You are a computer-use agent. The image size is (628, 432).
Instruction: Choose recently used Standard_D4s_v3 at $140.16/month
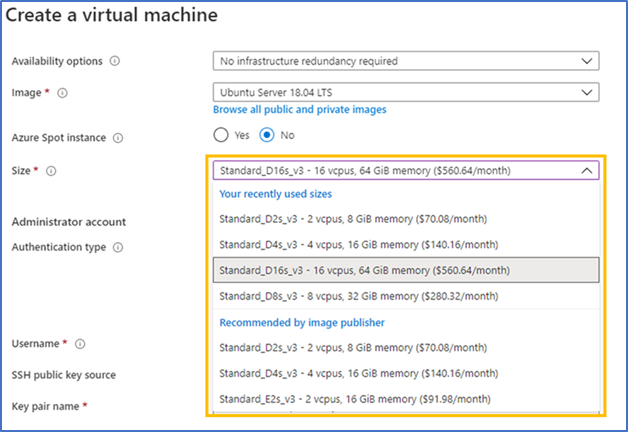click(x=406, y=245)
